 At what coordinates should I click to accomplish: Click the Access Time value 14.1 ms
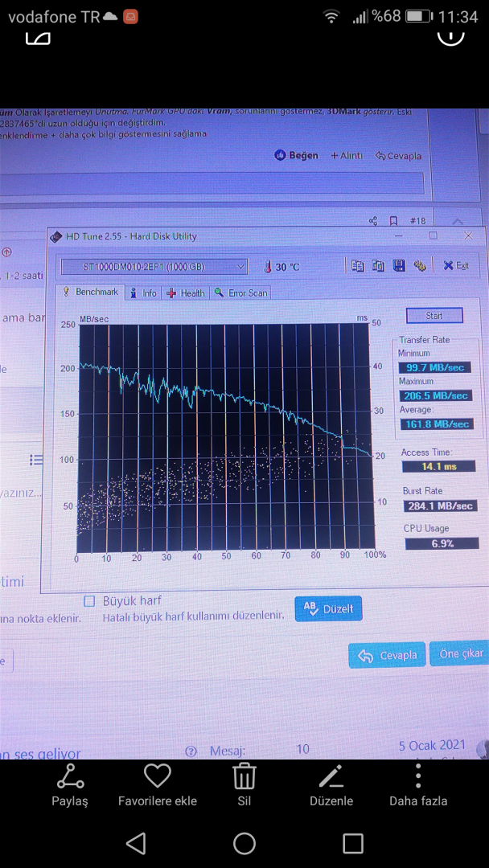click(x=438, y=466)
